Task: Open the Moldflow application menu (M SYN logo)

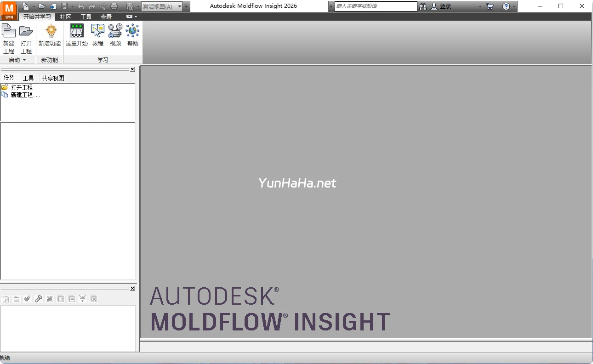Action: 9,10
